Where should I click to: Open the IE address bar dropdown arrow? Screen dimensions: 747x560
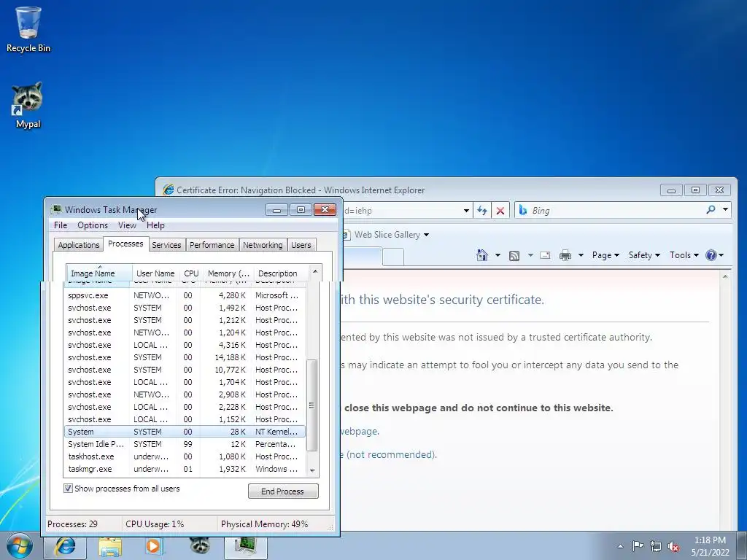[x=466, y=211]
